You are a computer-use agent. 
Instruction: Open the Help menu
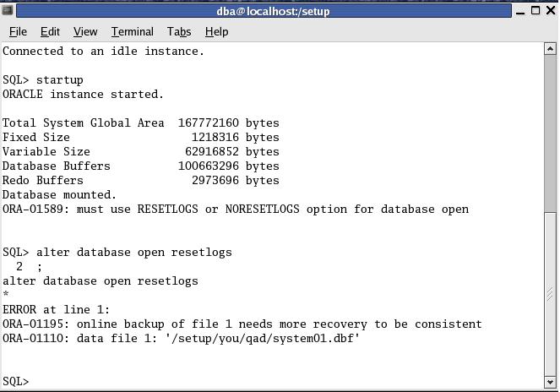(x=216, y=31)
